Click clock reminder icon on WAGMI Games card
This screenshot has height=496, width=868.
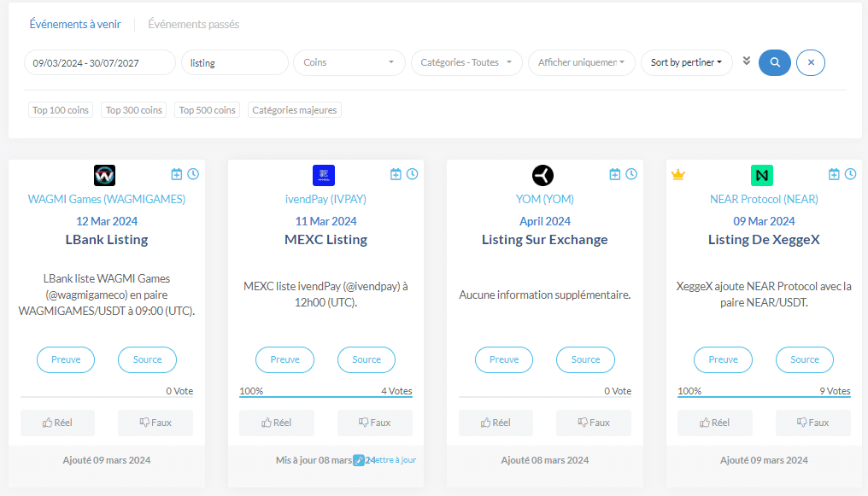(x=193, y=174)
